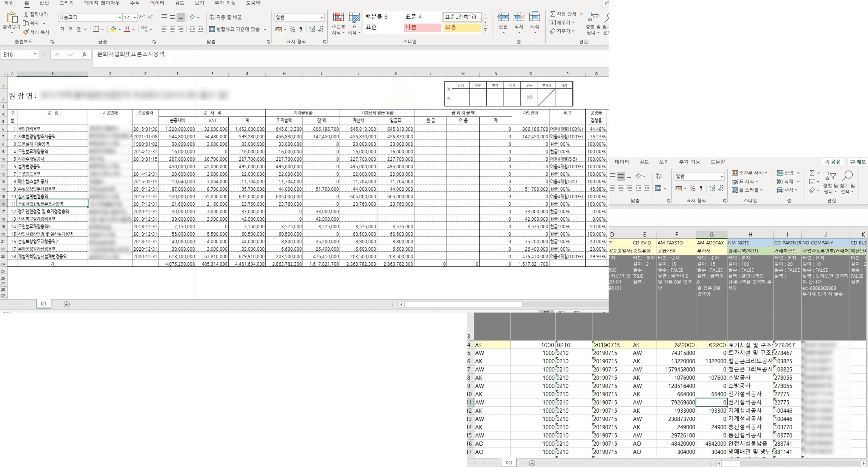Click increase decimal in the left Excel ribbon
The width and height of the screenshot is (868, 467).
coord(312,29)
